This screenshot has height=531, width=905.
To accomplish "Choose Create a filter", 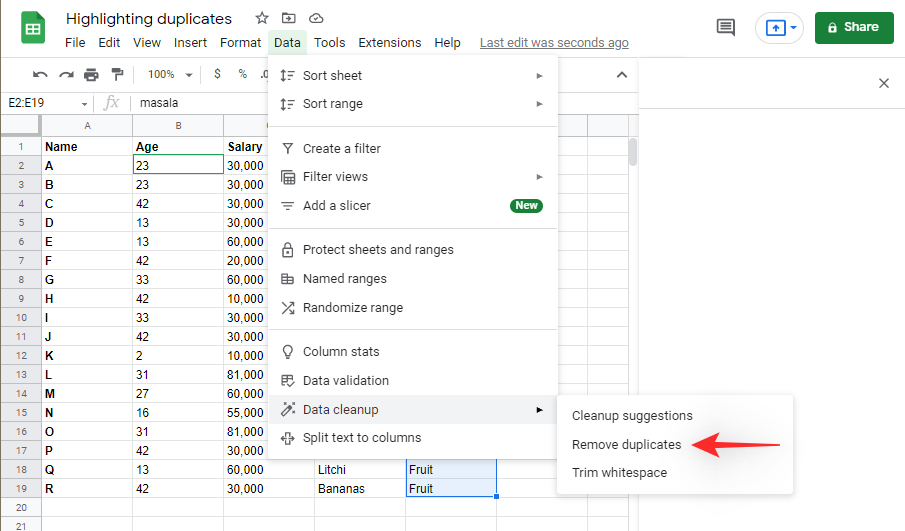I will coord(413,148).
